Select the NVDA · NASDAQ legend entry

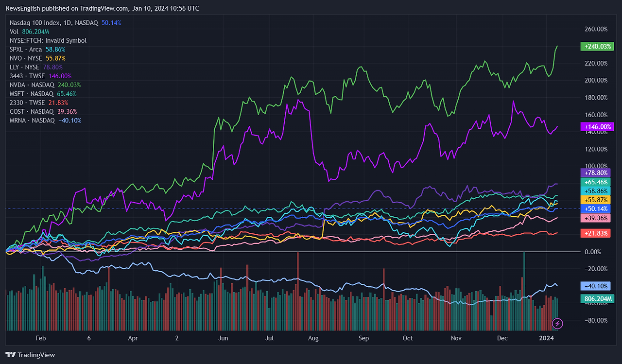click(32, 85)
